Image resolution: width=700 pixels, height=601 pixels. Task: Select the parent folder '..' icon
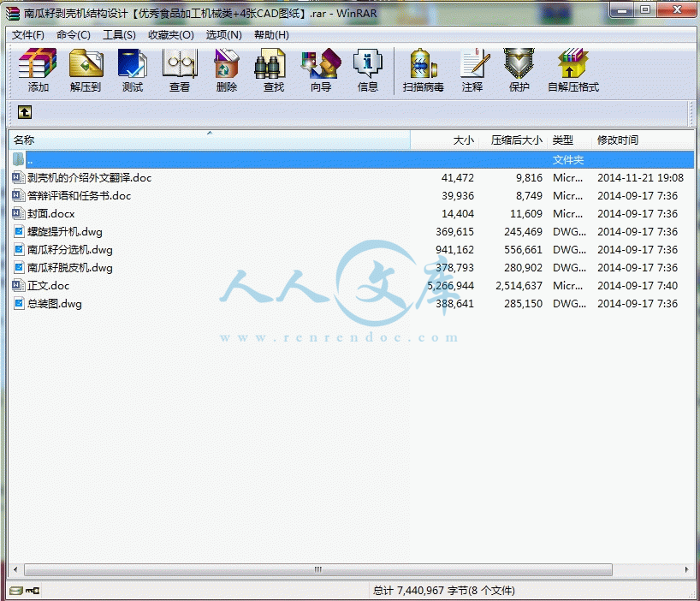(18, 159)
